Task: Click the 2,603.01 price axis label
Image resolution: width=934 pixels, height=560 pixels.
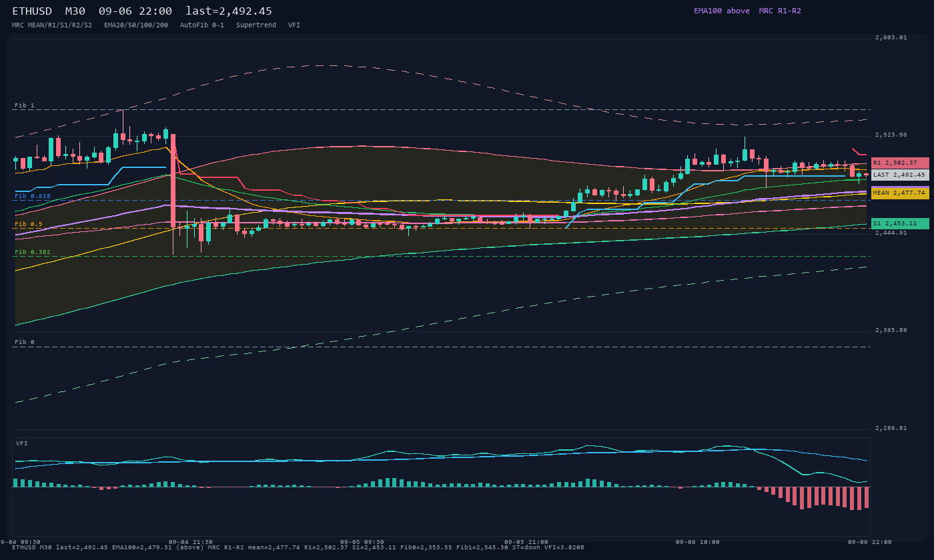Action: pyautogui.click(x=891, y=37)
